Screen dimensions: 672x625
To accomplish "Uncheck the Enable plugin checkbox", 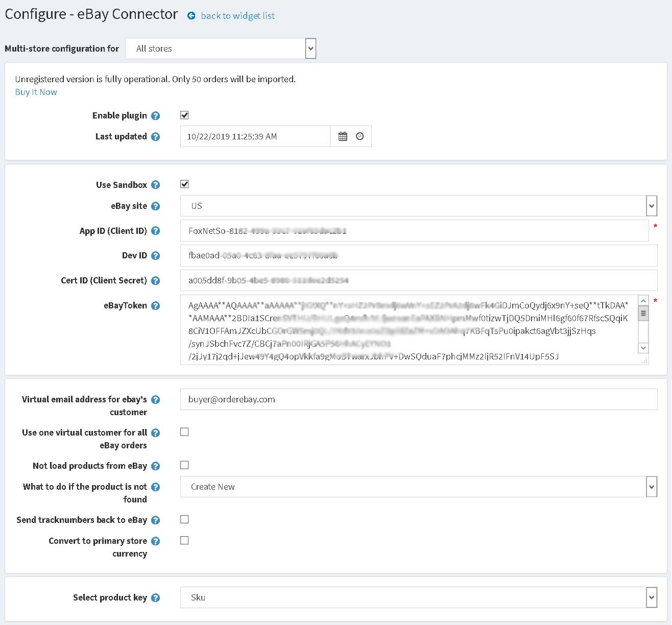I will [184, 115].
